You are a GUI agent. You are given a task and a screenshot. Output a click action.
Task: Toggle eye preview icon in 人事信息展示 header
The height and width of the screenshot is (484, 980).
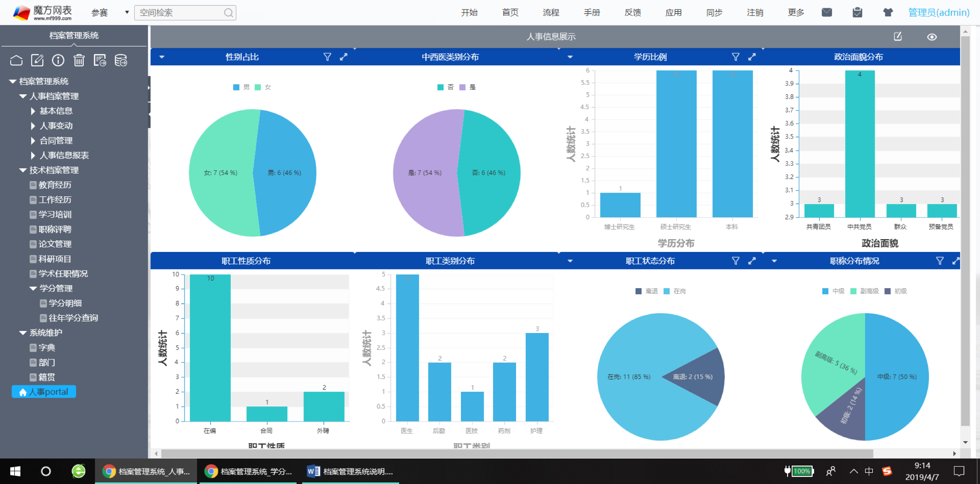coord(932,37)
